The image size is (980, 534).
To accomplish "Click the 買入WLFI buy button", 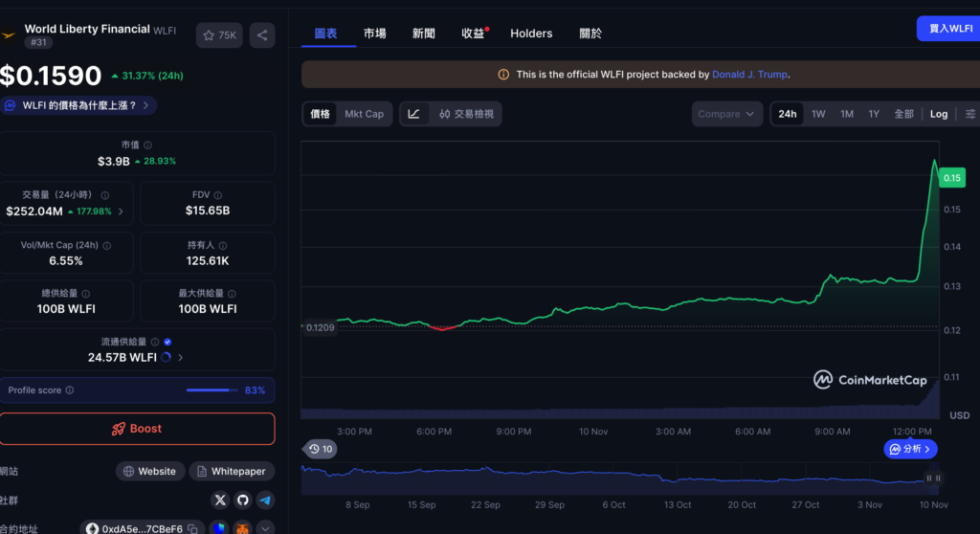I will point(948,29).
